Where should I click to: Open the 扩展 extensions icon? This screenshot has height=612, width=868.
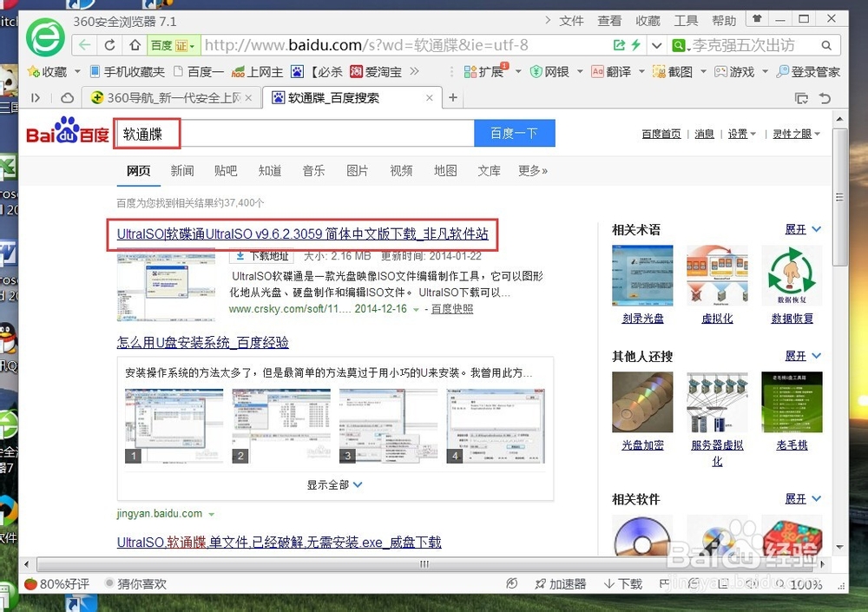pos(484,71)
